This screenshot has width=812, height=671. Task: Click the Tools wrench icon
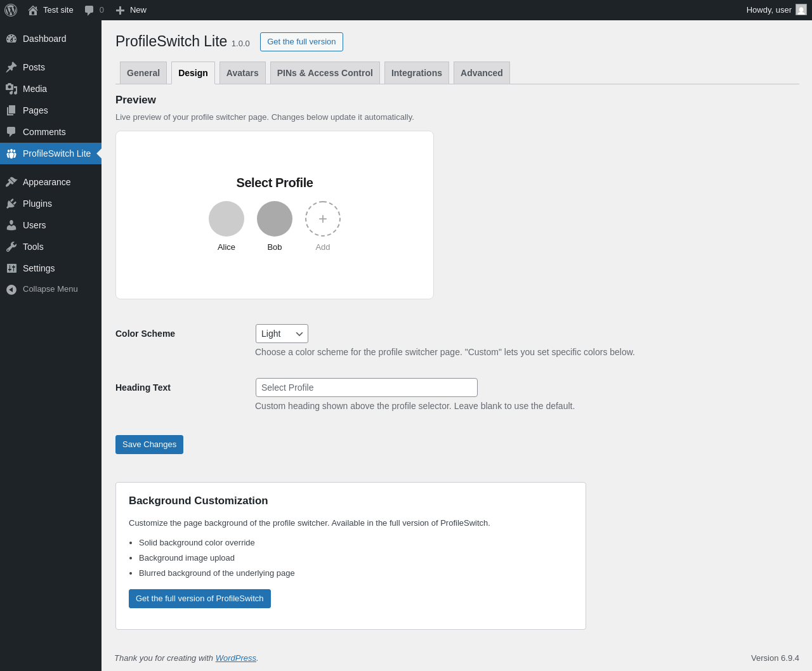point(11,247)
